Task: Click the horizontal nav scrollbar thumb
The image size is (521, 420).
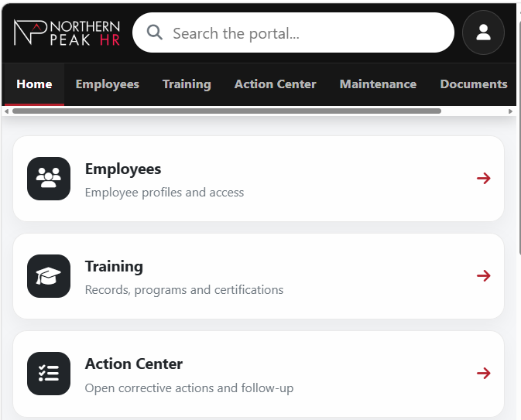Action: pyautogui.click(x=227, y=111)
